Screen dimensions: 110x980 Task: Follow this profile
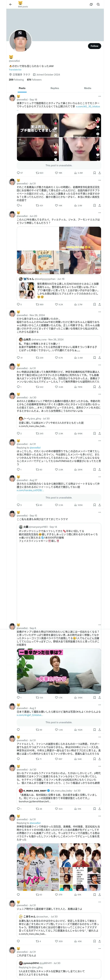pyautogui.click(x=94, y=46)
